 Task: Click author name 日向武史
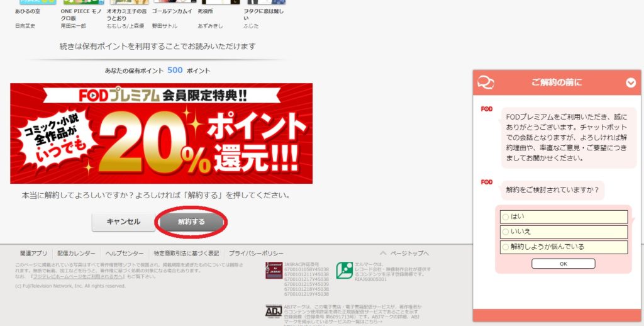click(x=25, y=26)
